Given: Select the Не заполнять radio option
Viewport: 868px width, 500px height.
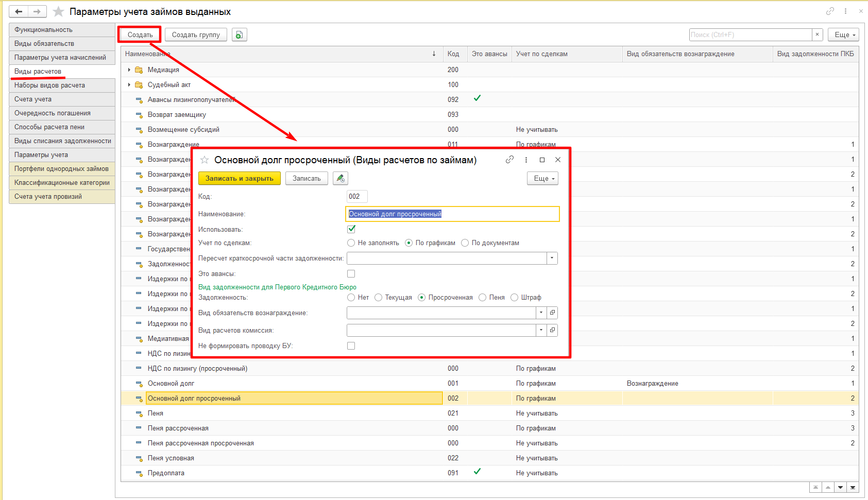Looking at the screenshot, I should coord(351,243).
